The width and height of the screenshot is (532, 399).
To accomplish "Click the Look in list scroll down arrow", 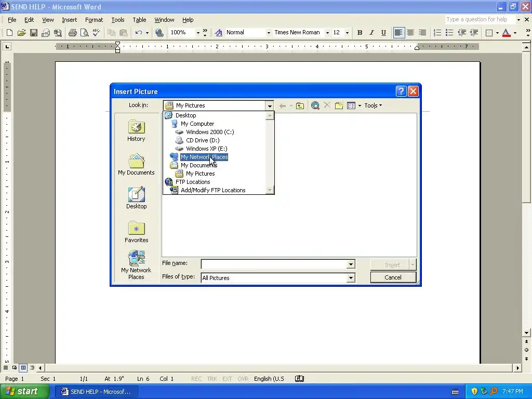I will tap(270, 190).
